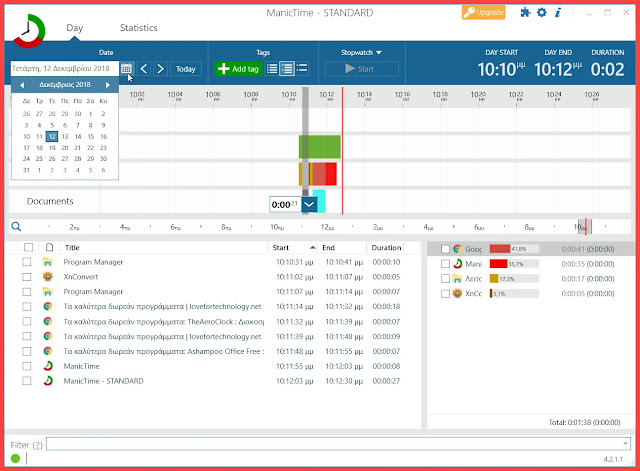Click Chrome icon in Goog summary row

click(x=457, y=249)
